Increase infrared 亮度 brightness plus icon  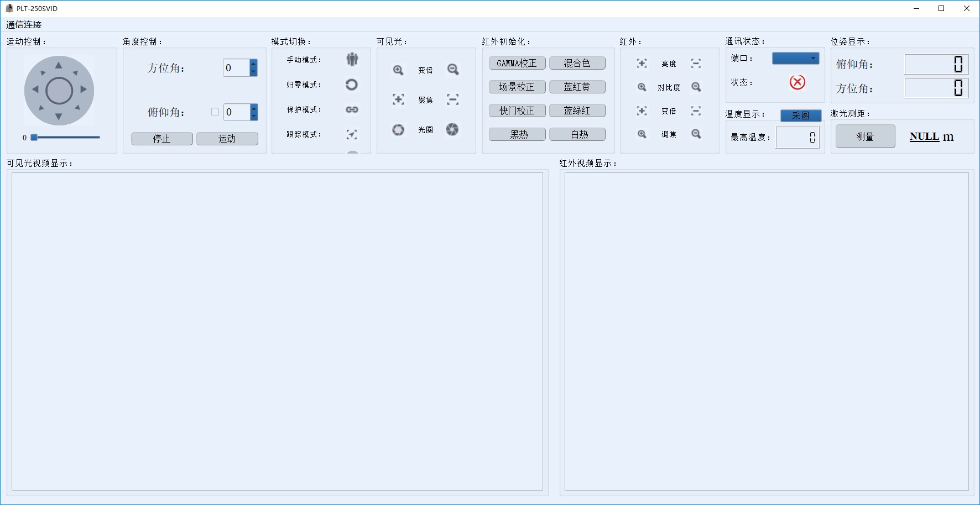642,64
